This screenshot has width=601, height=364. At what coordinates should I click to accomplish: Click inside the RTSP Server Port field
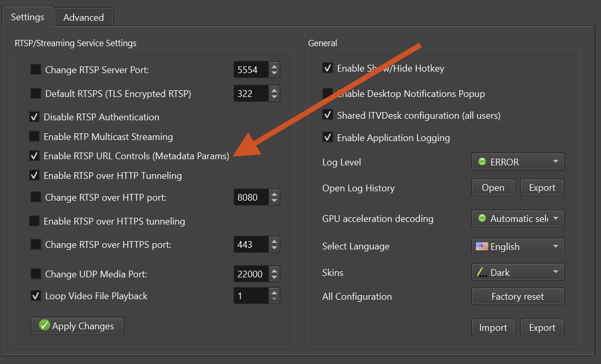click(x=250, y=69)
